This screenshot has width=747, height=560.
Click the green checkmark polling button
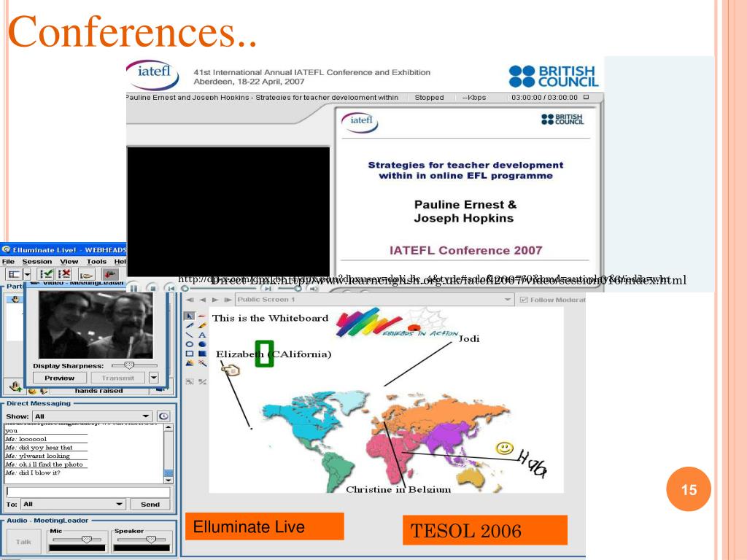[46, 274]
